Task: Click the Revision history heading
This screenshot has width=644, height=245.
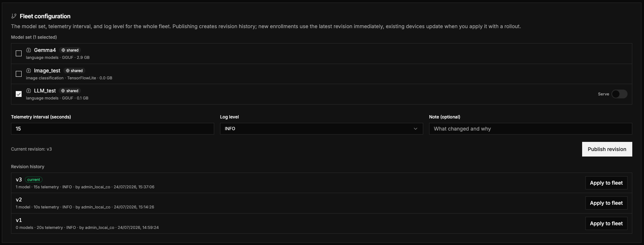Action: [x=27, y=167]
